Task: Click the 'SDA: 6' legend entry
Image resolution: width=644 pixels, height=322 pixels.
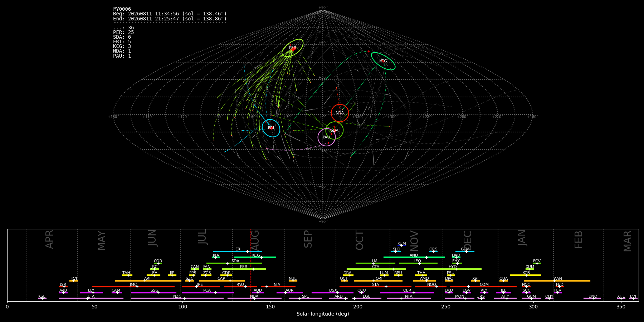Action: (122, 37)
